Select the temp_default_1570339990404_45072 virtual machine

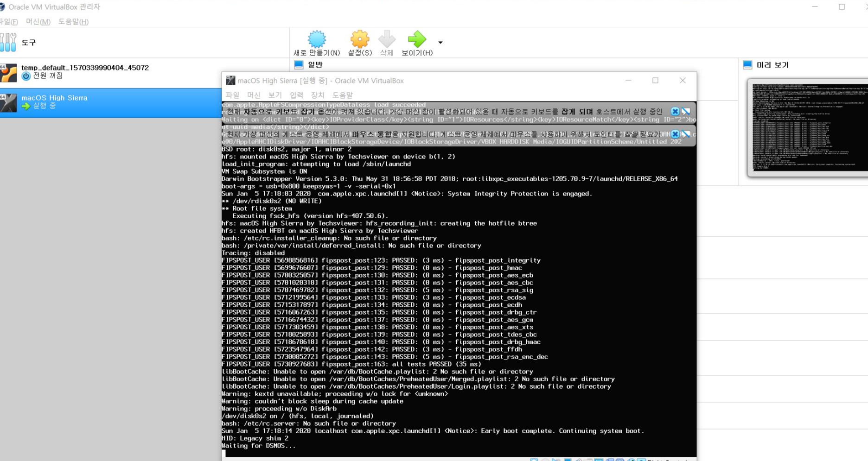point(110,73)
